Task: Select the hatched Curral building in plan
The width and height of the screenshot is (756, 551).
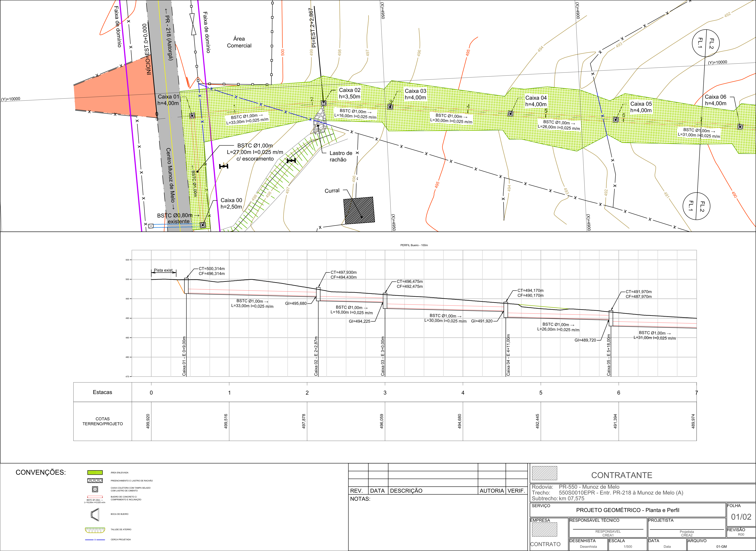Action: click(359, 210)
